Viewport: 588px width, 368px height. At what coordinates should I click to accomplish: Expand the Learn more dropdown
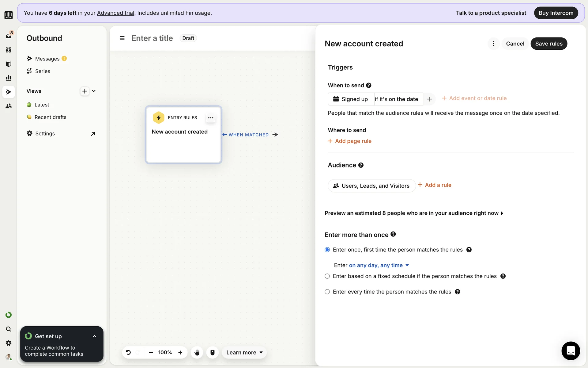tap(244, 352)
